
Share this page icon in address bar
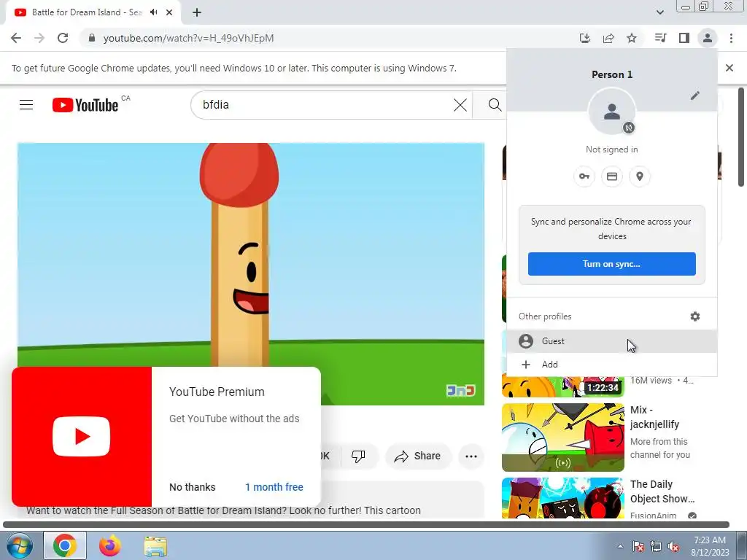pos(608,38)
